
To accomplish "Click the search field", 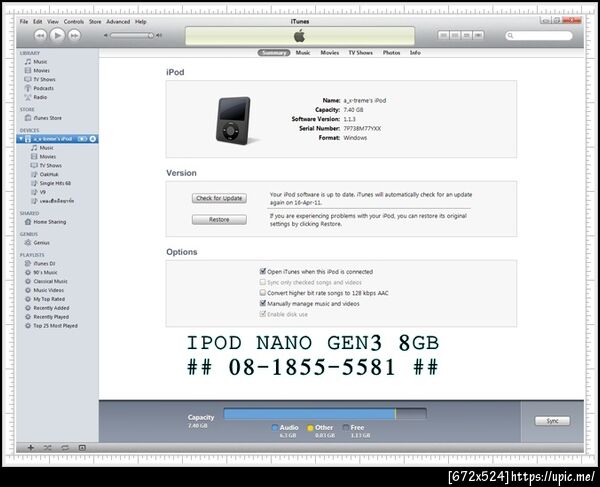I will (x=539, y=36).
